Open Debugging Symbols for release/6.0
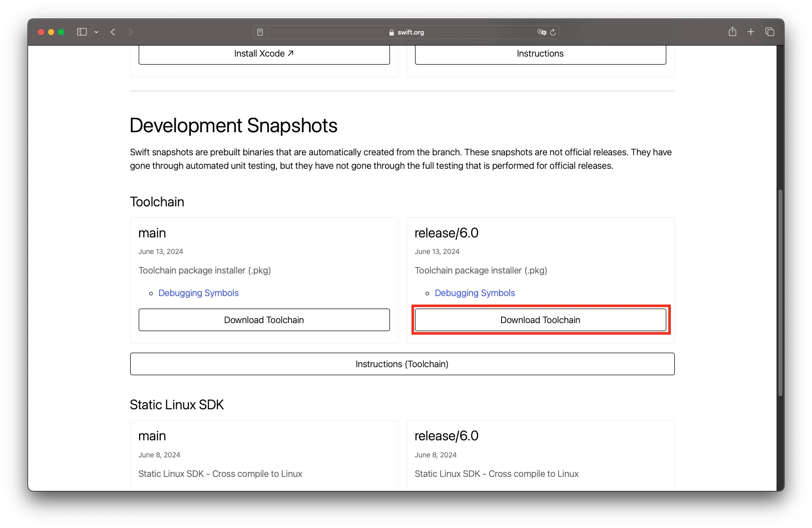The height and width of the screenshot is (528, 812). pos(474,293)
